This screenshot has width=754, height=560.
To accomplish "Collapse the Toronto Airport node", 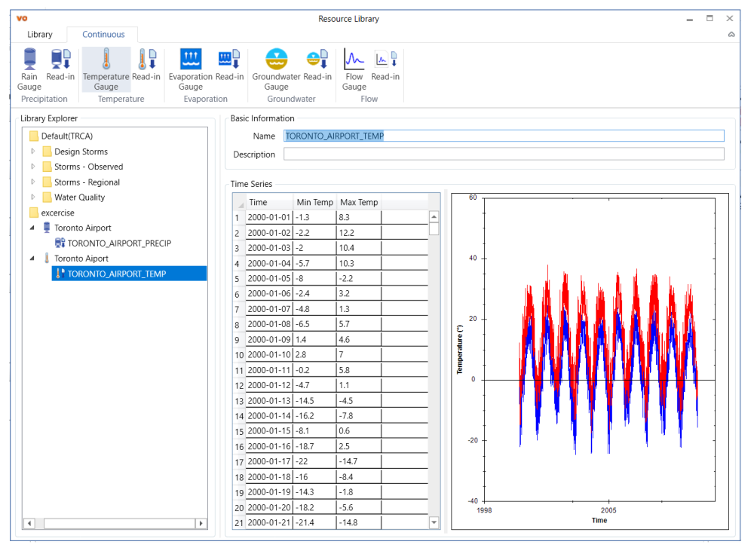I will tap(32, 228).
